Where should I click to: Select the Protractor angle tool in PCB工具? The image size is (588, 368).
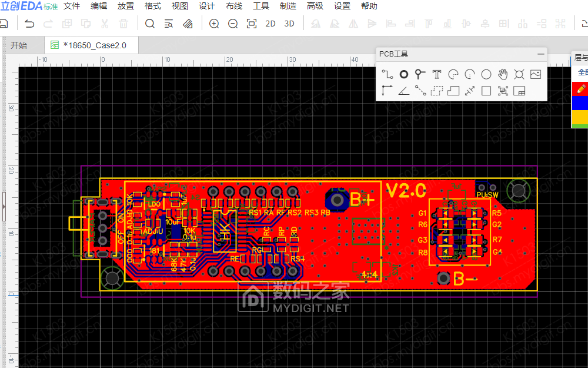click(x=404, y=91)
